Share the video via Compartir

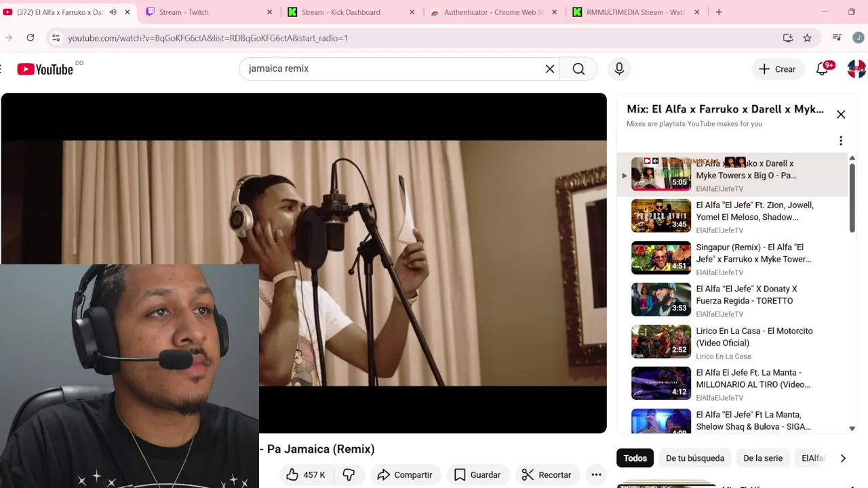pyautogui.click(x=405, y=474)
